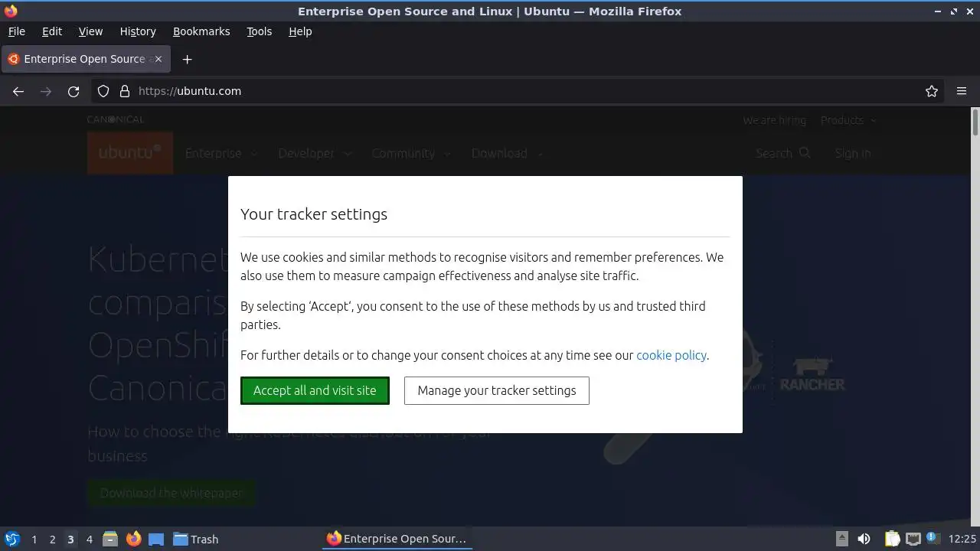Click the clipboard tray icon
The image size is (980, 551).
click(892, 539)
